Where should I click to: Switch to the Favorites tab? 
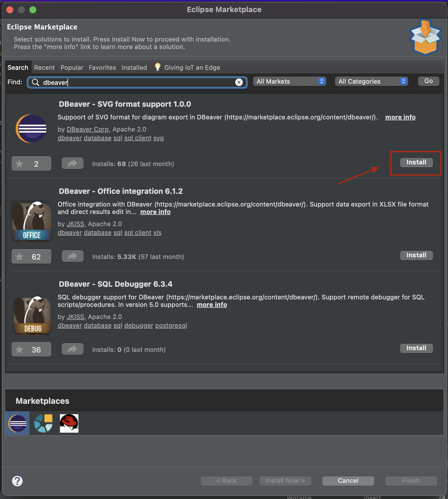pyautogui.click(x=102, y=67)
